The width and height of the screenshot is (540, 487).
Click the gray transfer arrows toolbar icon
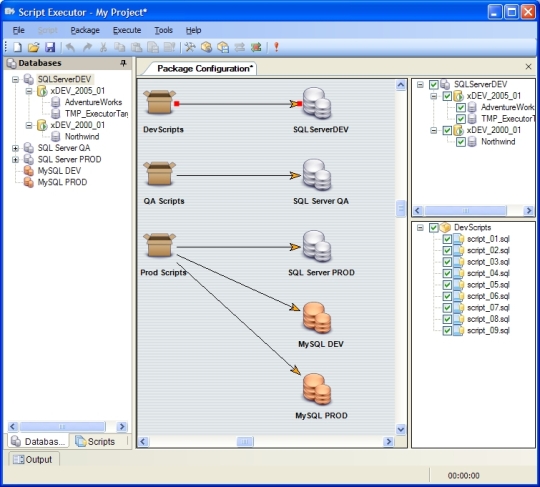click(240, 47)
